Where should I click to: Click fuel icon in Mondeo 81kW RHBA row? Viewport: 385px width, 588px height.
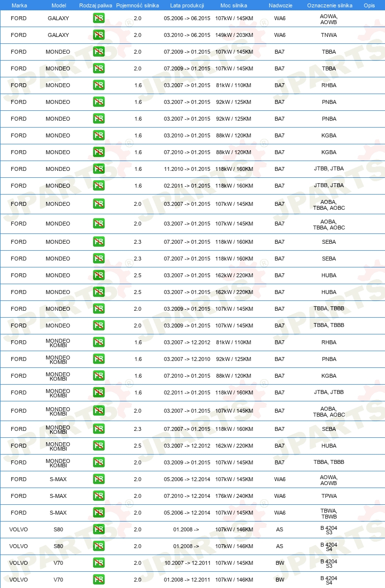coord(98,85)
